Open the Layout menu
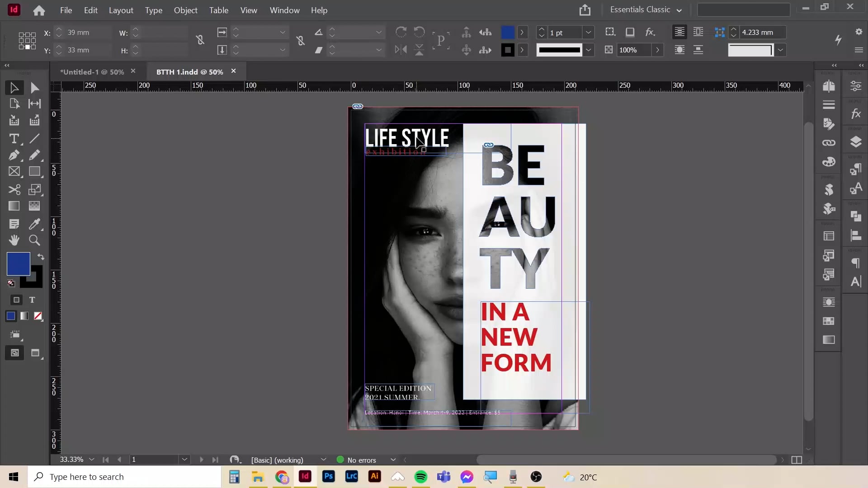 click(121, 10)
